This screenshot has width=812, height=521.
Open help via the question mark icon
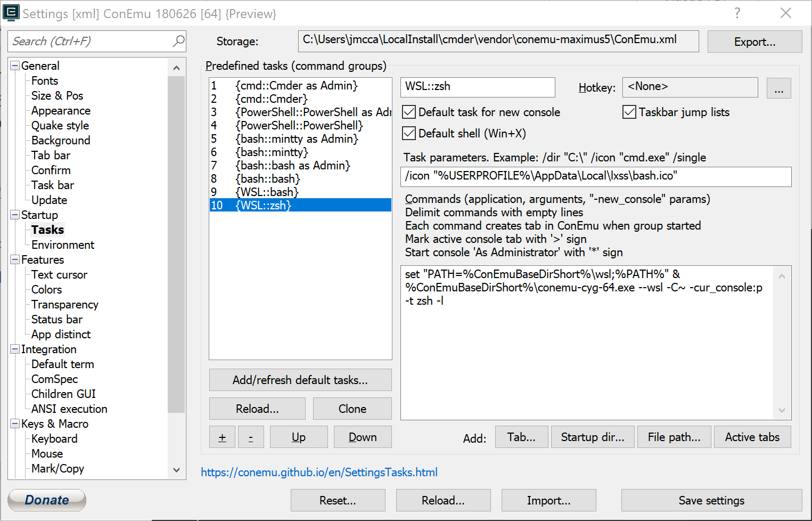point(737,14)
